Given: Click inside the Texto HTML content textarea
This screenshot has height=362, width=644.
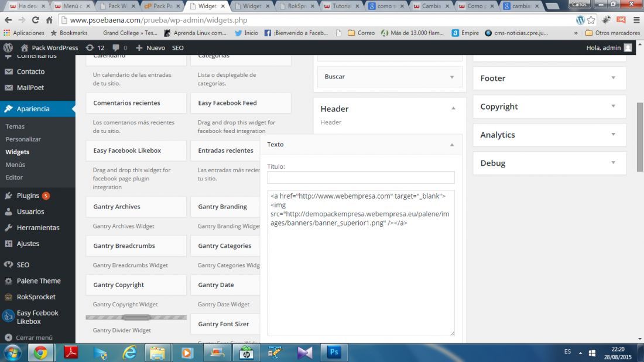Looking at the screenshot, I should [361, 263].
